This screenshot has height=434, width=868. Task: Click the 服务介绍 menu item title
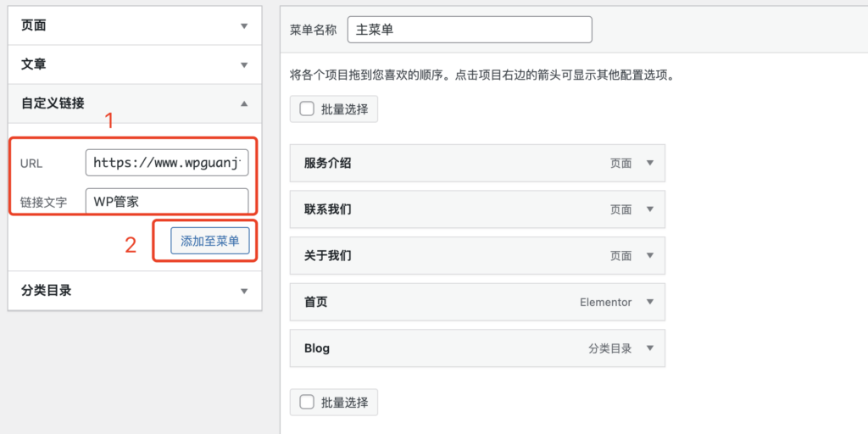[x=327, y=164]
